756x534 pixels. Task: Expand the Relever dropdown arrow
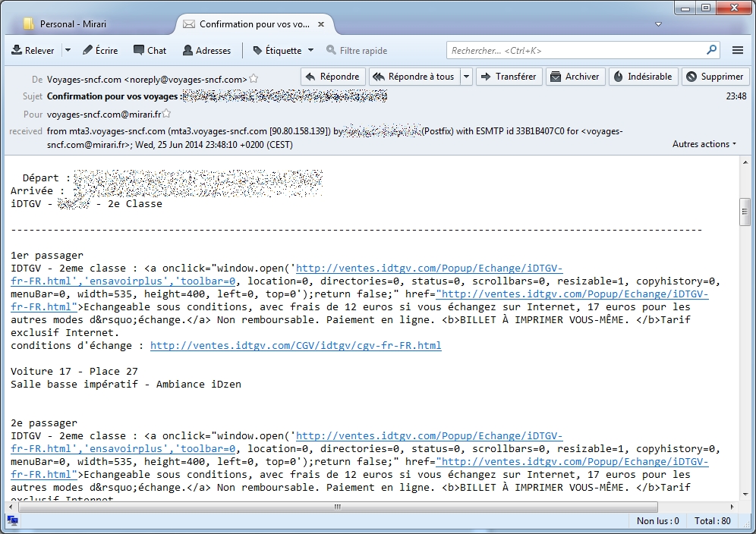[67, 51]
